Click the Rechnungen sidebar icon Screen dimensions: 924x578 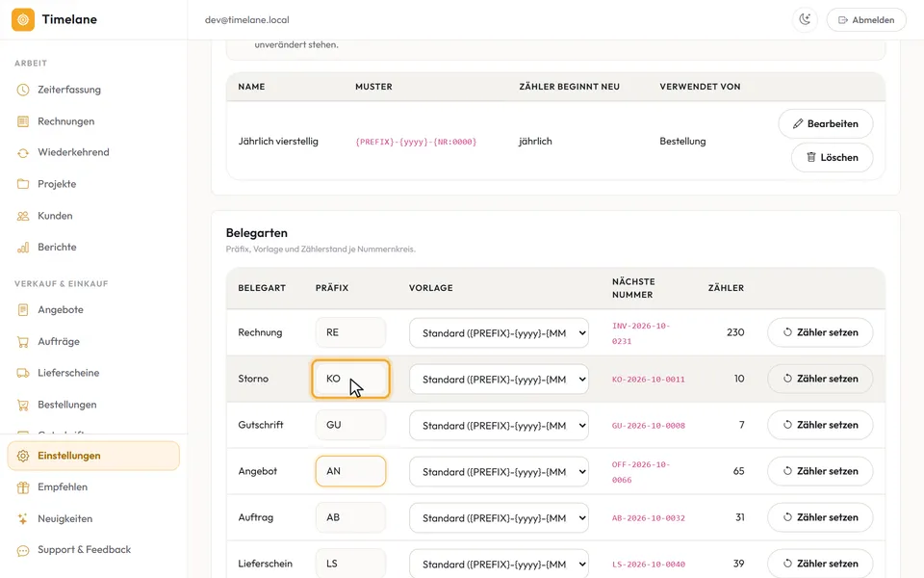click(x=23, y=121)
